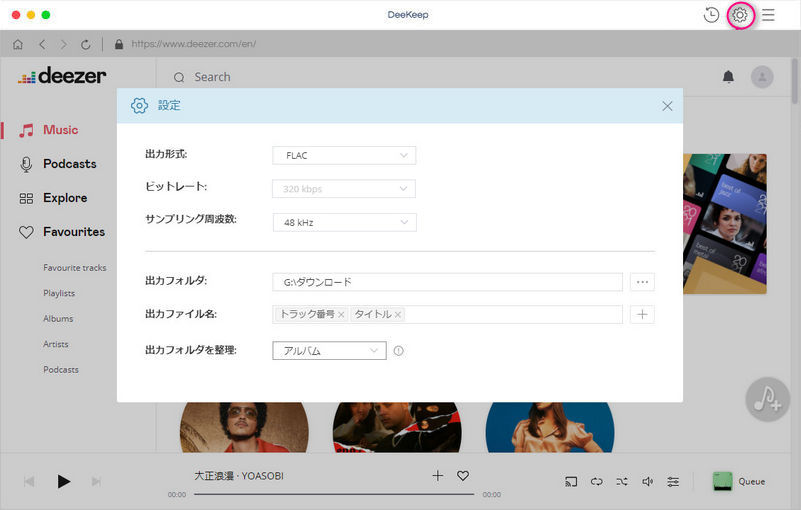Click the Deezer search field
This screenshot has height=510, width=801.
pyautogui.click(x=400, y=77)
